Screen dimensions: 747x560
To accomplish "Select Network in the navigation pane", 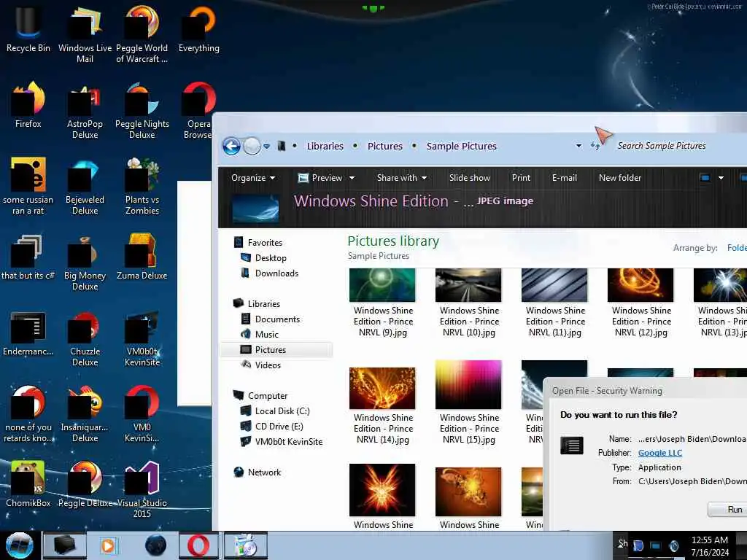I will 258,472.
